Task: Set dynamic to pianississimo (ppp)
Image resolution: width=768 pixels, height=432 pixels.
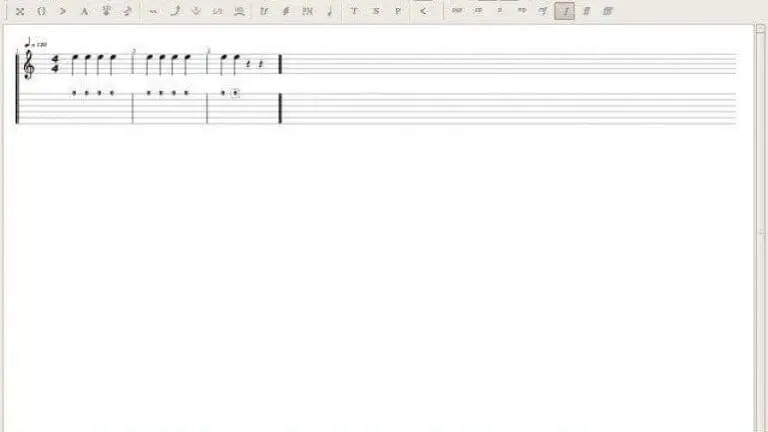Action: [x=457, y=11]
